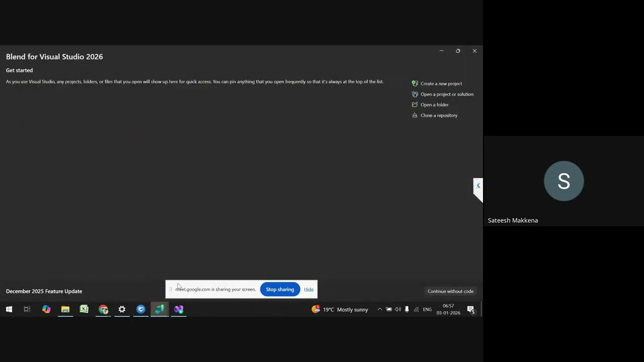
Task: Click December 2025 Feature Update text
Action: pyautogui.click(x=44, y=291)
